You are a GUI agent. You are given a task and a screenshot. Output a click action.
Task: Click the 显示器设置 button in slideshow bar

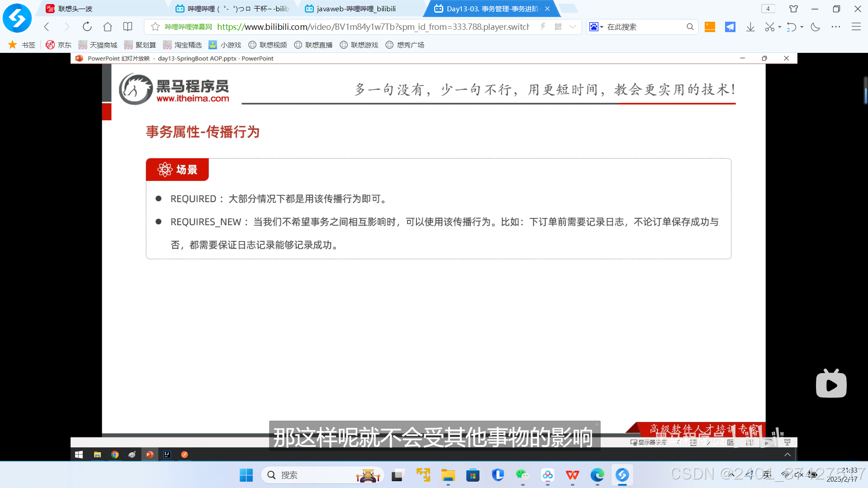[649, 442]
